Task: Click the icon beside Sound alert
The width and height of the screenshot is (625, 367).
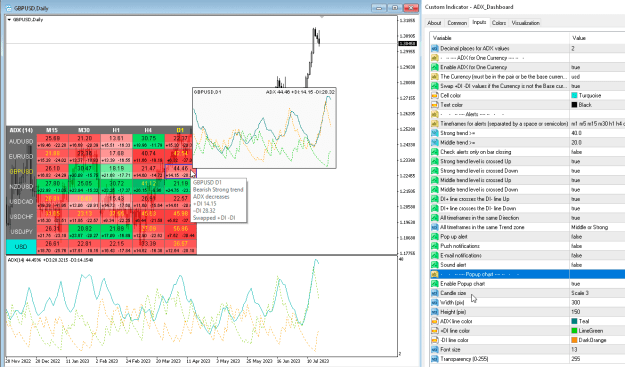Action: pyautogui.click(x=435, y=265)
